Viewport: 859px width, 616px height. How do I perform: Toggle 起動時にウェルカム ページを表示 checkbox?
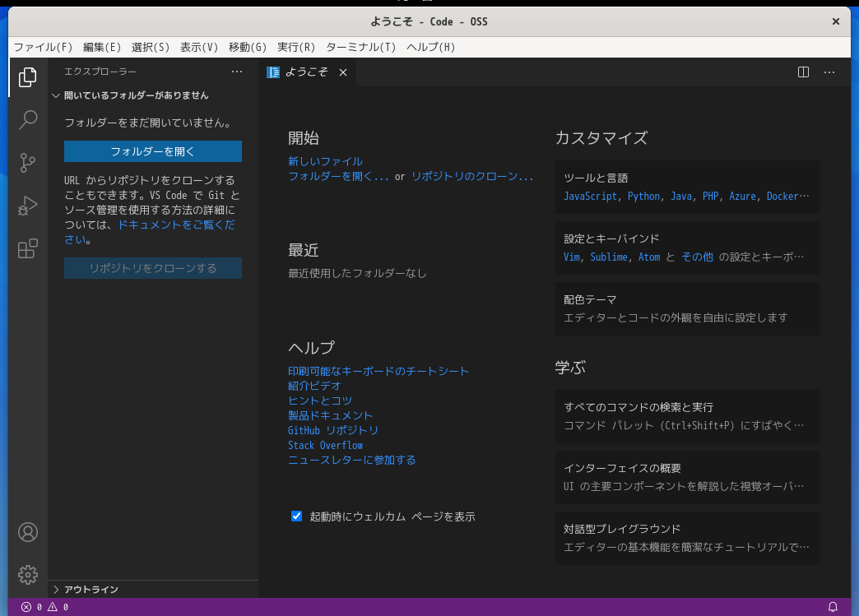(296, 516)
